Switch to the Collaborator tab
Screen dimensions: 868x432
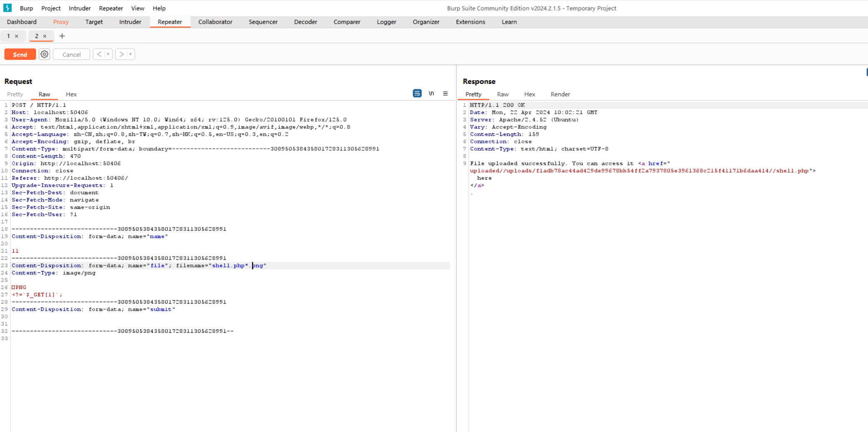215,22
